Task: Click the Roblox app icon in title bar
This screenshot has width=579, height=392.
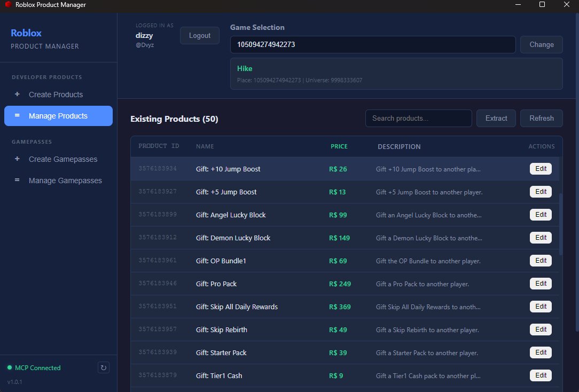Action: pos(8,4)
